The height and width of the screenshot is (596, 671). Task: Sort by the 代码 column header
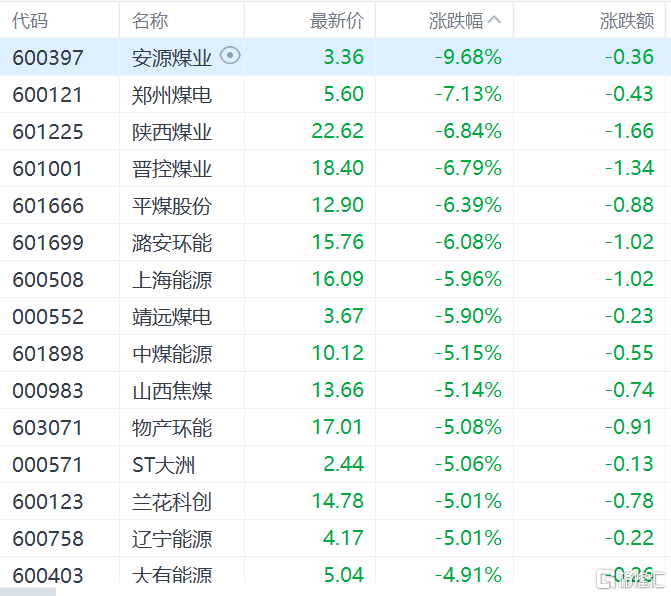(x=30, y=21)
